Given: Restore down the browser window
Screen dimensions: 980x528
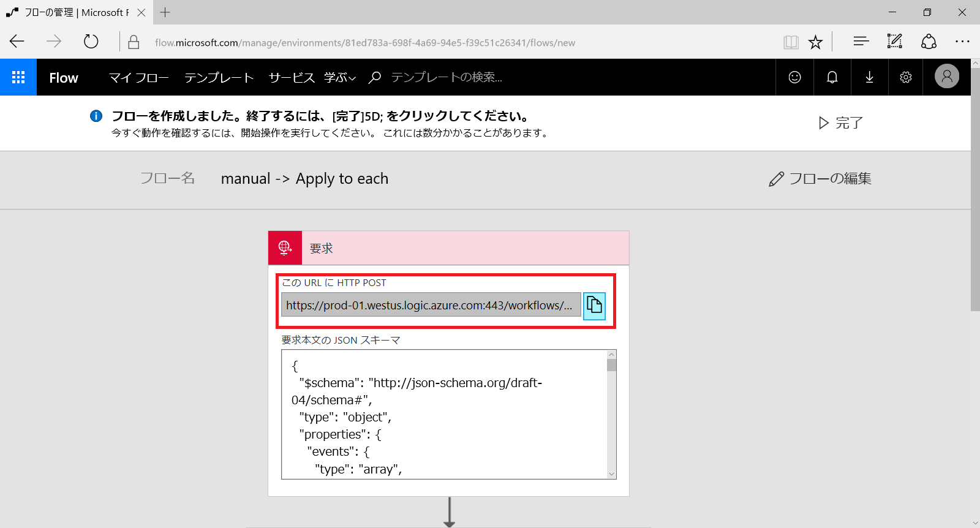Looking at the screenshot, I should point(927,12).
